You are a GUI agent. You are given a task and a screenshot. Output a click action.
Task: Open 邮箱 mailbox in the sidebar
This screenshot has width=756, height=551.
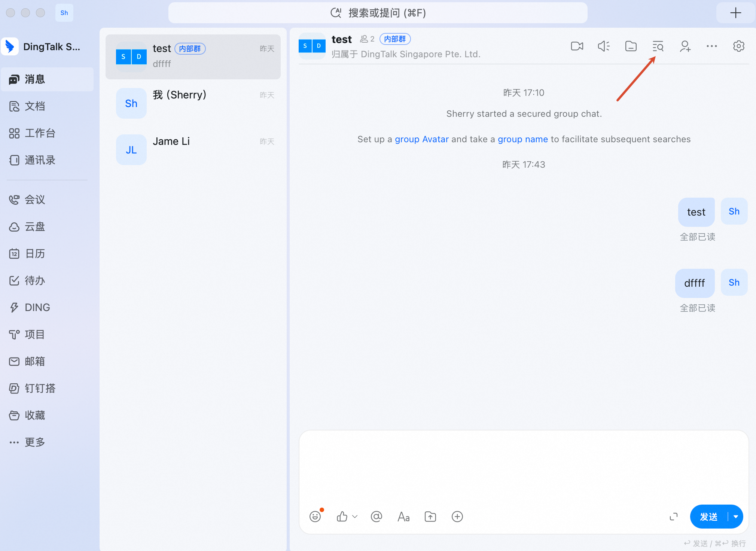coord(47,362)
